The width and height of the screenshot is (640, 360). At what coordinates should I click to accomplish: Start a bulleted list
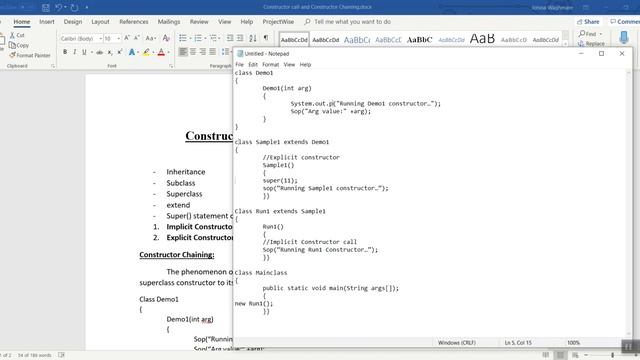182,38
